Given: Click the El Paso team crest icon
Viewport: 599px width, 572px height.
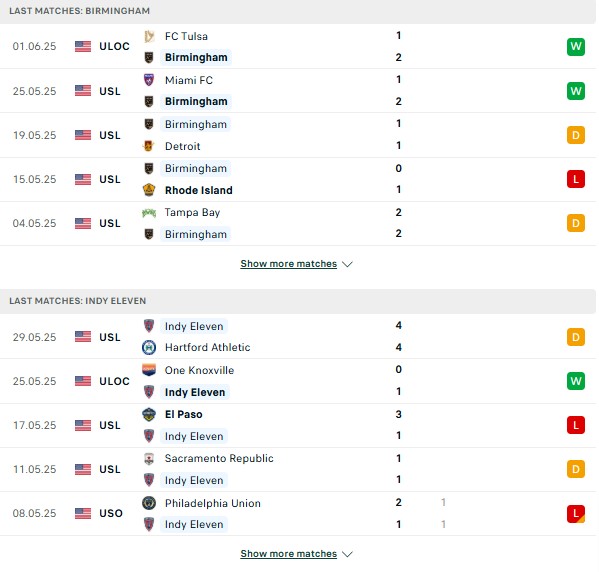Looking at the screenshot, I should point(149,414).
